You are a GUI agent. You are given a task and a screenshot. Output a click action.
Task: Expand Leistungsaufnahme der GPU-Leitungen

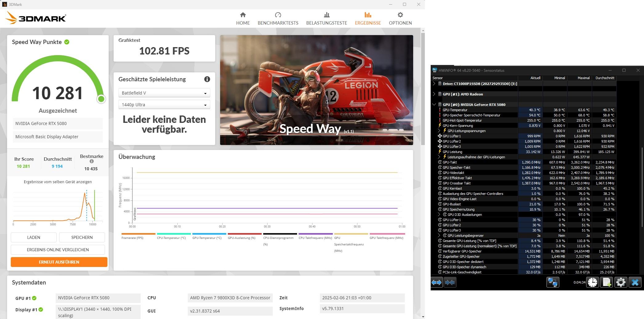tap(439, 157)
